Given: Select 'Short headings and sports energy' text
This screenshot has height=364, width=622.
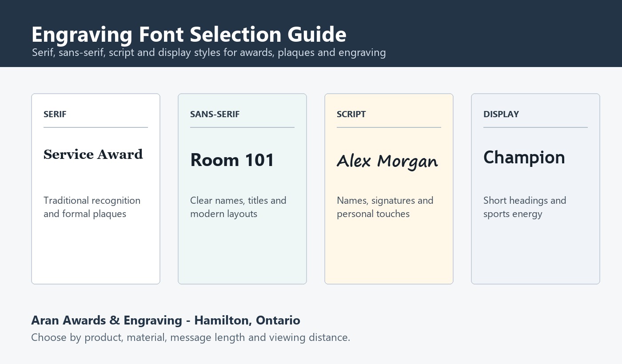Looking at the screenshot, I should pyautogui.click(x=525, y=207).
